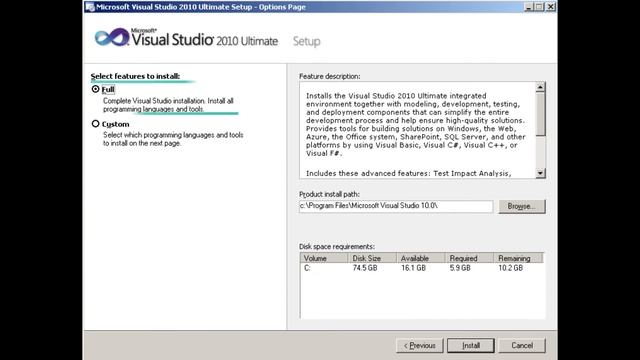
Task: Click the 16.1 GB available value
Action: 413,268
